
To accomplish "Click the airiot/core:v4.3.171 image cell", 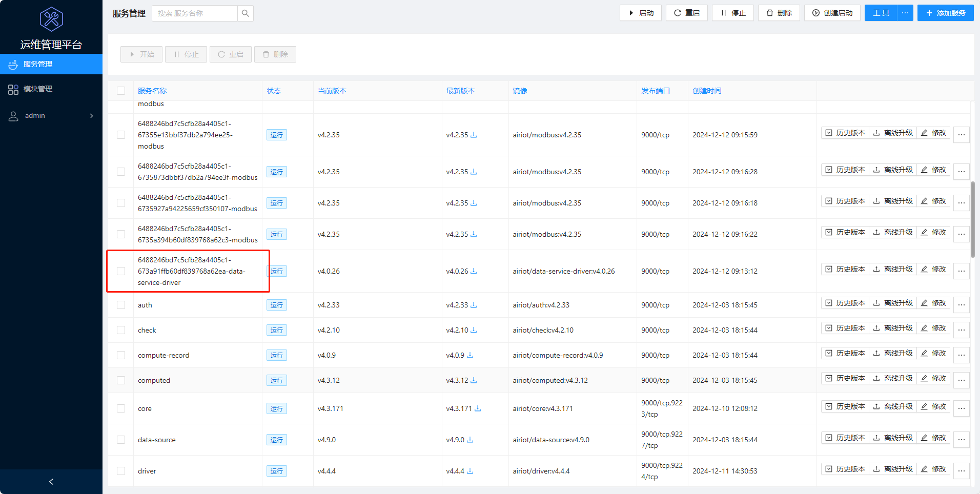I will [x=543, y=408].
